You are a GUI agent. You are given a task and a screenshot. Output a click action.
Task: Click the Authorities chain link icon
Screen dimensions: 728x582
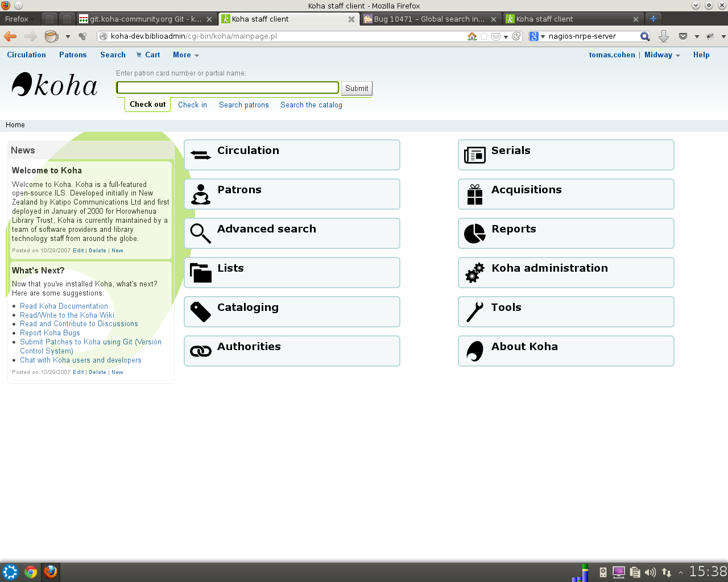[x=200, y=351]
